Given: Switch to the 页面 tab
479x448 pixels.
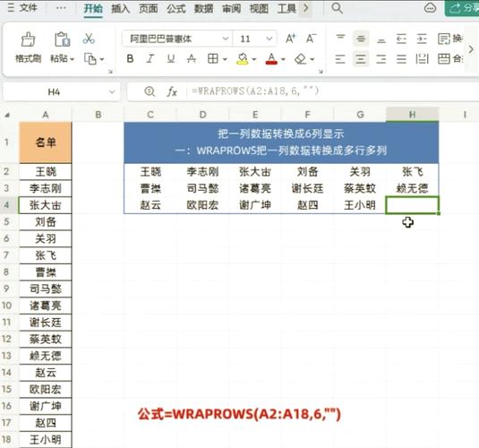Looking at the screenshot, I should tap(149, 9).
